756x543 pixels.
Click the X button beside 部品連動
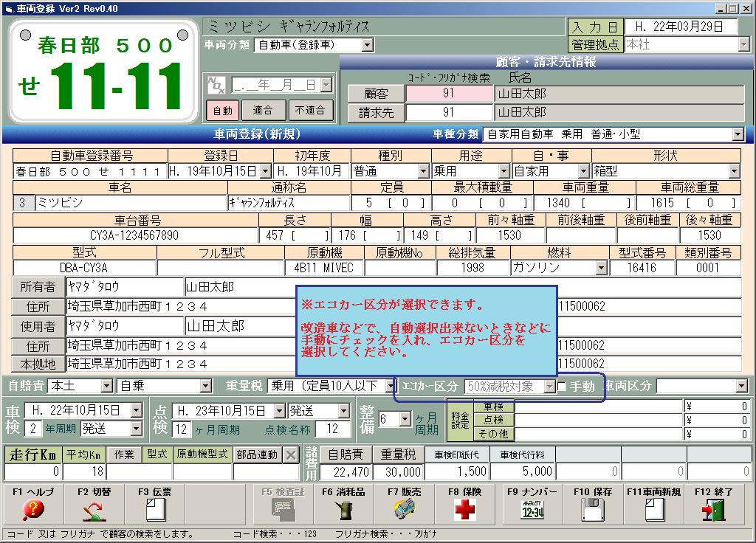[291, 455]
